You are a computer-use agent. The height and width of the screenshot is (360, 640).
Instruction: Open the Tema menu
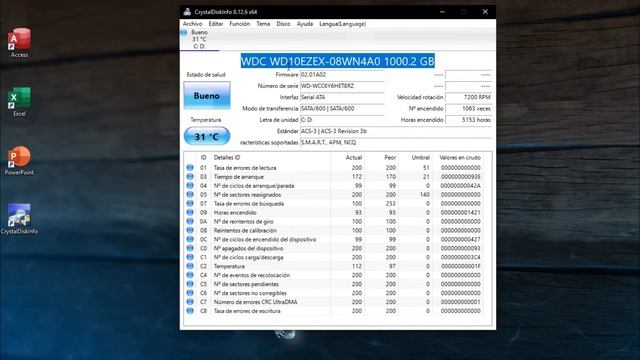pyautogui.click(x=263, y=24)
